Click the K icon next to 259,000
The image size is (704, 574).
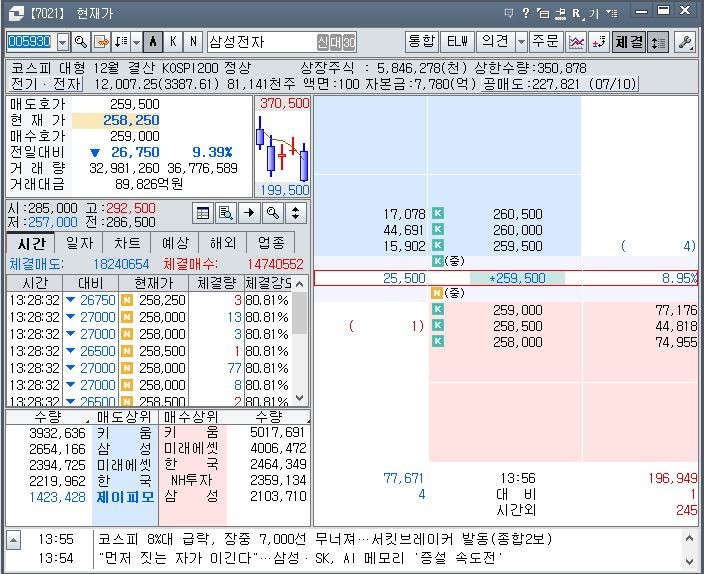(x=438, y=309)
